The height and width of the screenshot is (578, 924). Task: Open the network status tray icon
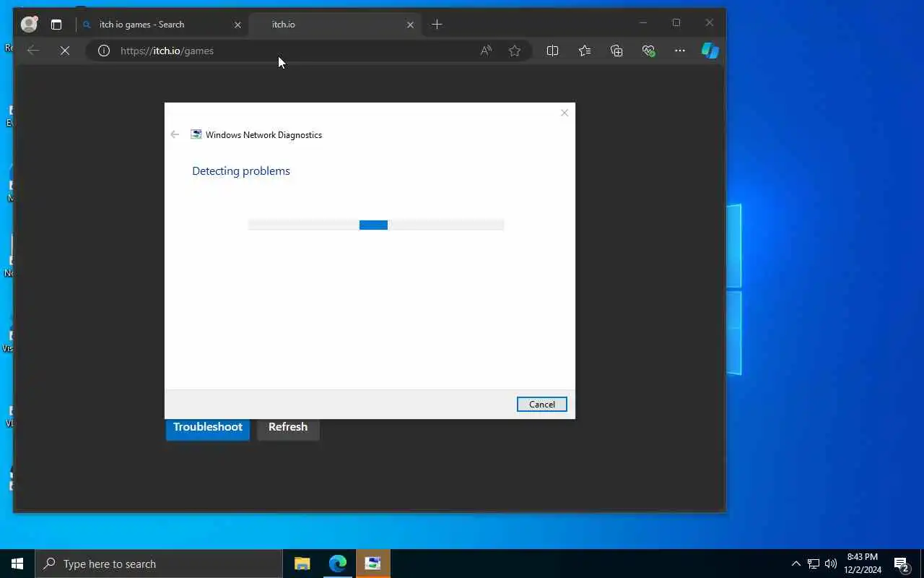coord(813,564)
